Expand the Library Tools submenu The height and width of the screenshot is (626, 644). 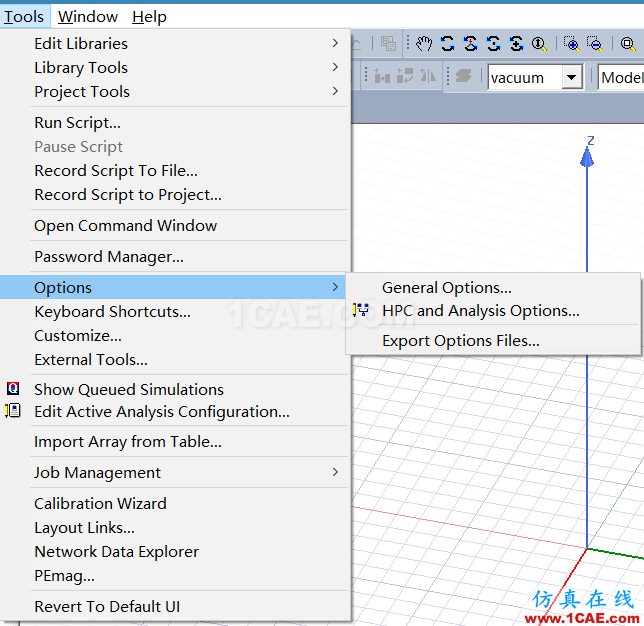point(335,67)
